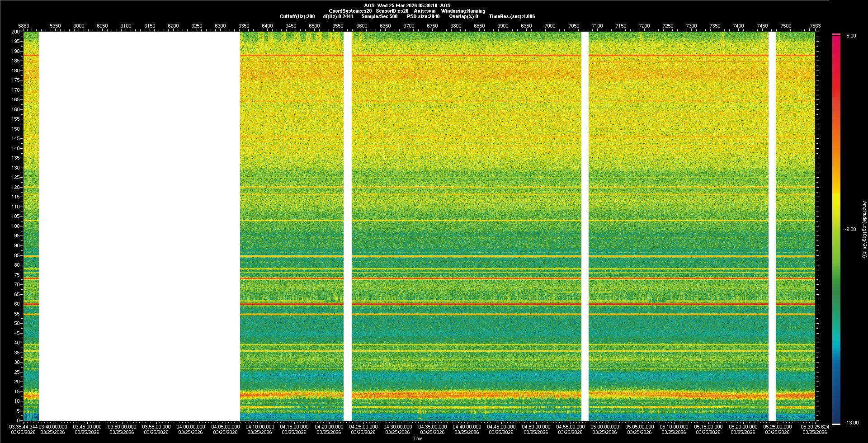Click the 05:30:25.624 end time label

pos(815,426)
